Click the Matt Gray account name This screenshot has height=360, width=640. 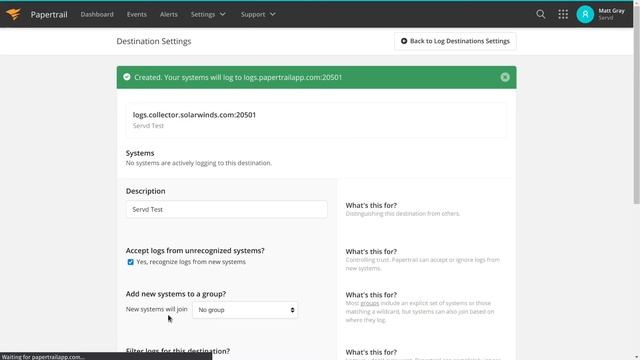tap(611, 11)
